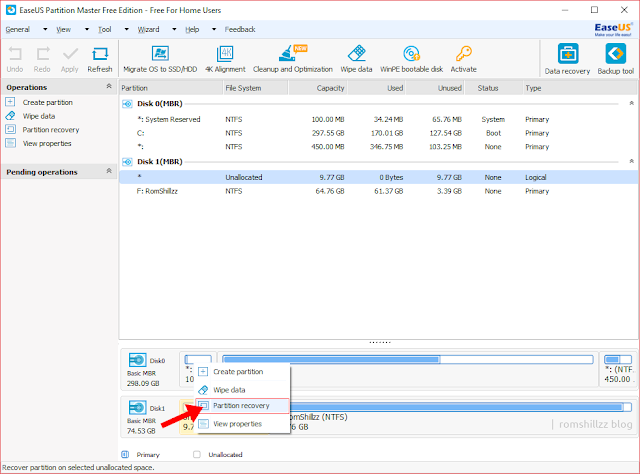Open Data recovery tool
Viewport: 640px width, 474px height.
click(567, 59)
